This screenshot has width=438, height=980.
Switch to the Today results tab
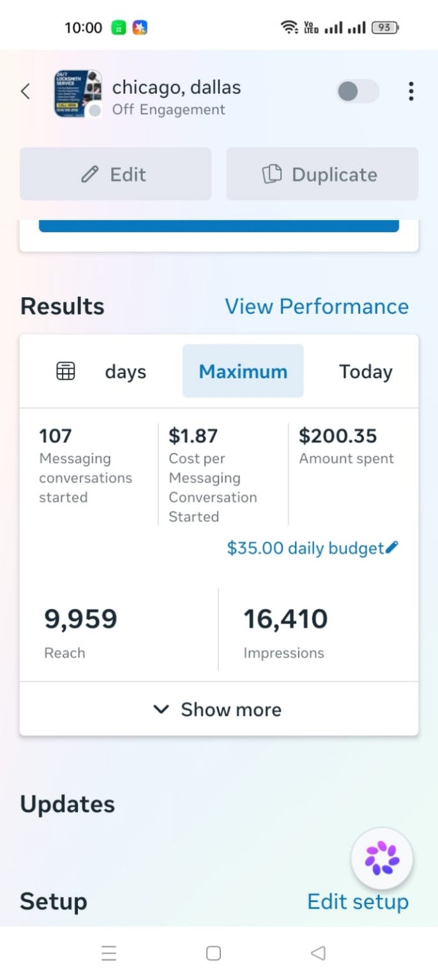[366, 371]
